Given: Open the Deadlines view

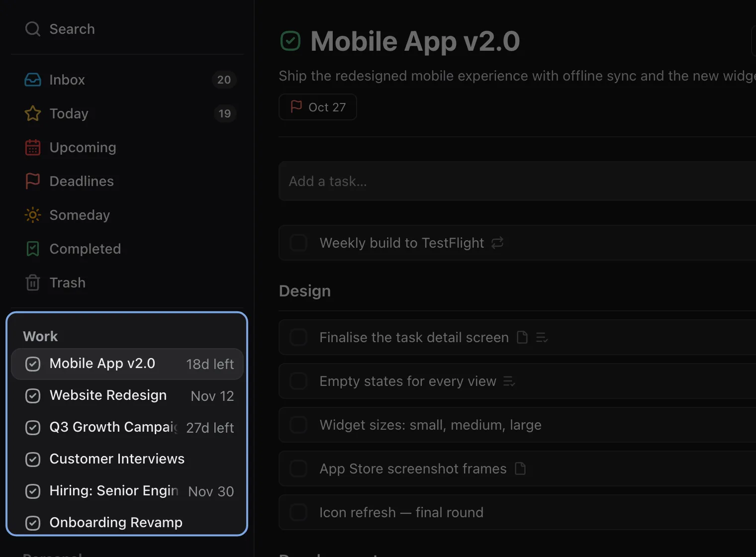Looking at the screenshot, I should [127, 181].
